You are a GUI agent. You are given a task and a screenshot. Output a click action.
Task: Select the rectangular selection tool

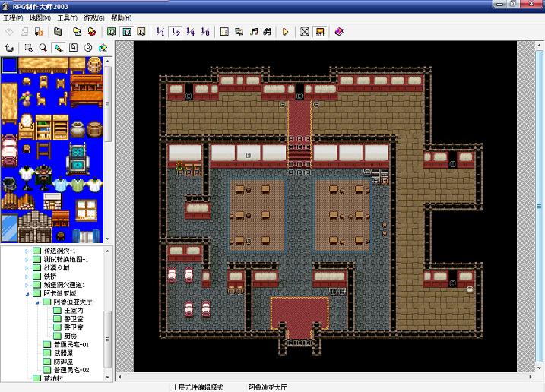28,48
